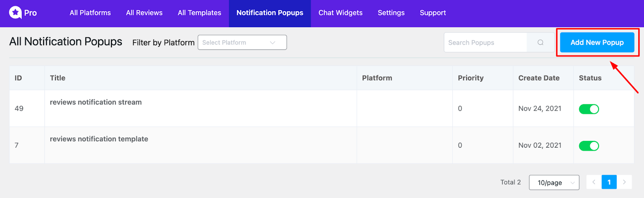644x198 pixels.
Task: Disable the reviews notification template popup
Action: tap(589, 146)
